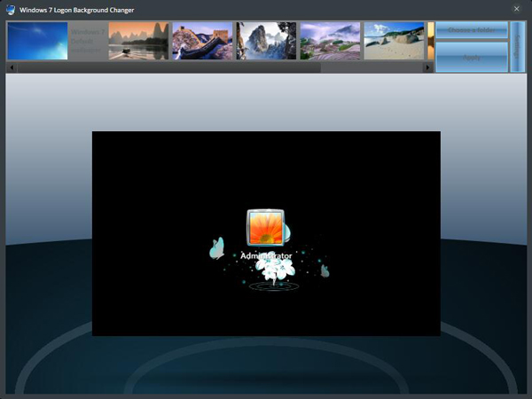Choose the sandy beach wallpaper thumbnail

[x=394, y=41]
